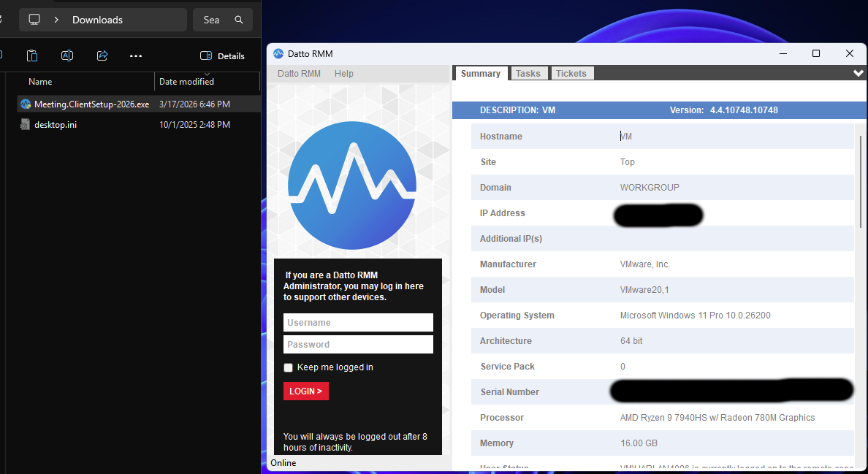
Task: Select the desktop.ini file
Action: [x=56, y=124]
